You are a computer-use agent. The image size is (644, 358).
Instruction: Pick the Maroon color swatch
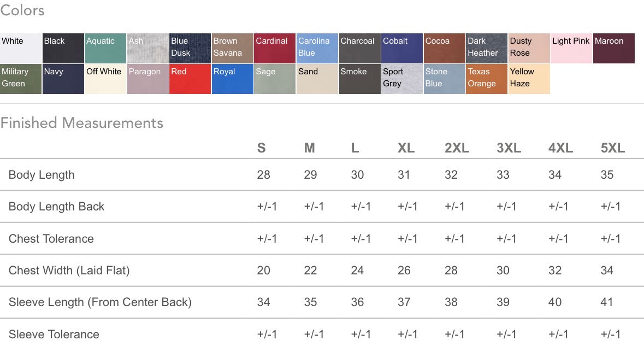click(x=614, y=48)
